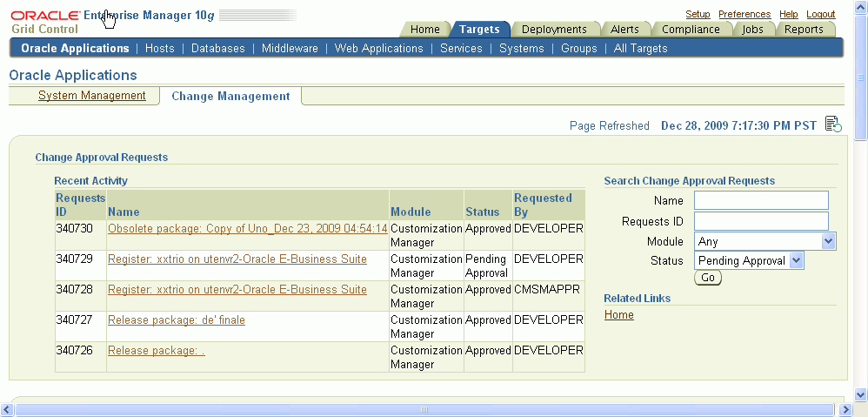Switch to the Reports tab
868x417 pixels.
click(x=804, y=30)
